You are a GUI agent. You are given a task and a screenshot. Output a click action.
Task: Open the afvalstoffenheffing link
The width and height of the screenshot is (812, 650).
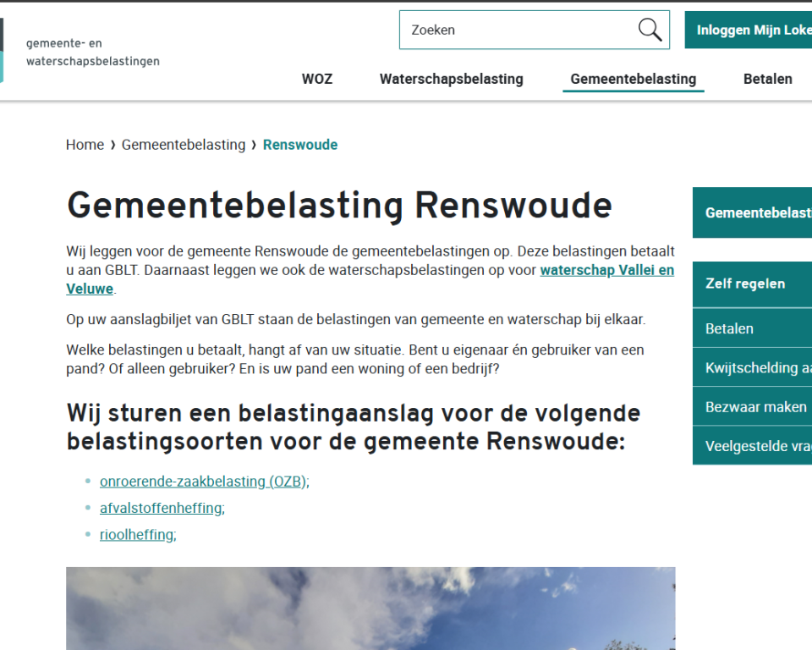click(x=161, y=508)
